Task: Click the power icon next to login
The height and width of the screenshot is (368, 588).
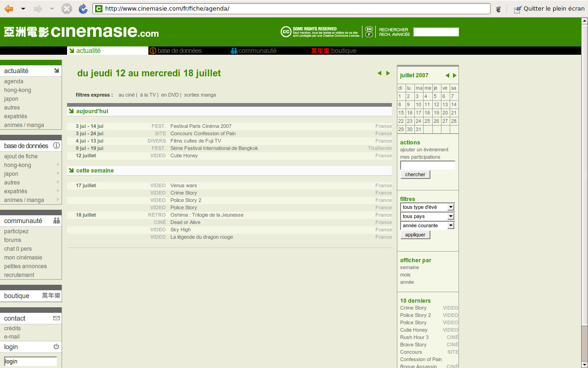Action: 56,347
